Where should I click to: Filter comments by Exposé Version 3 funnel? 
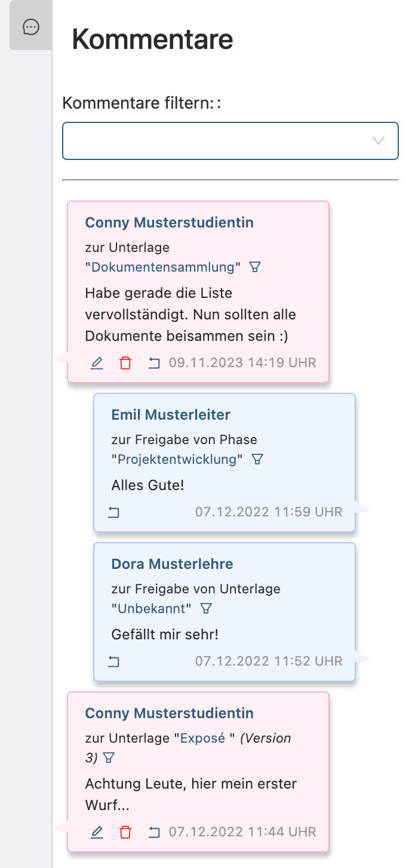[109, 758]
